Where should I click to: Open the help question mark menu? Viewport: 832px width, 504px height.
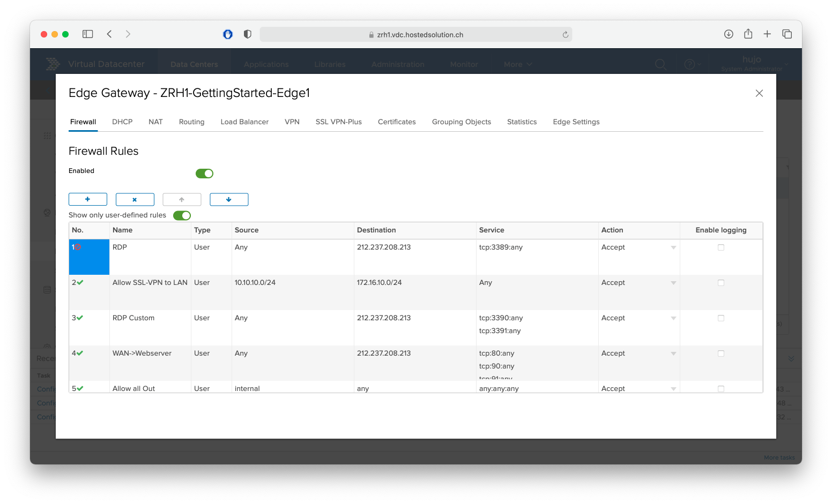pos(692,64)
